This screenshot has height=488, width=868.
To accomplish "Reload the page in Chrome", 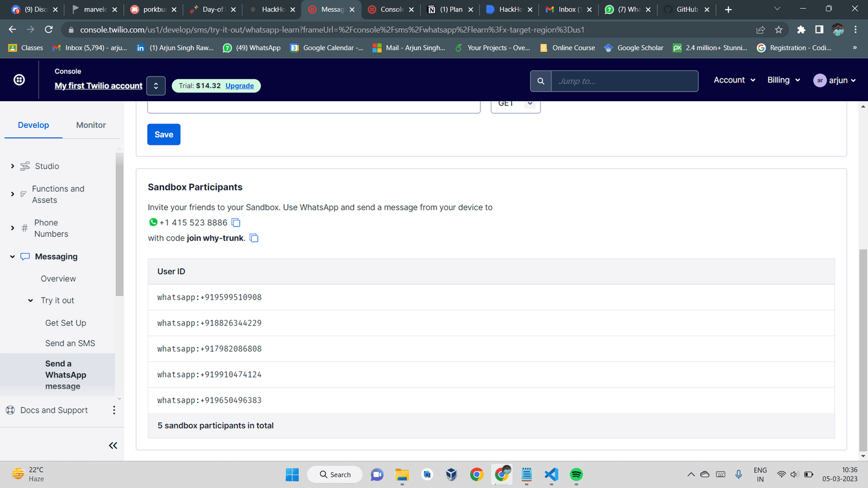I will tap(49, 30).
